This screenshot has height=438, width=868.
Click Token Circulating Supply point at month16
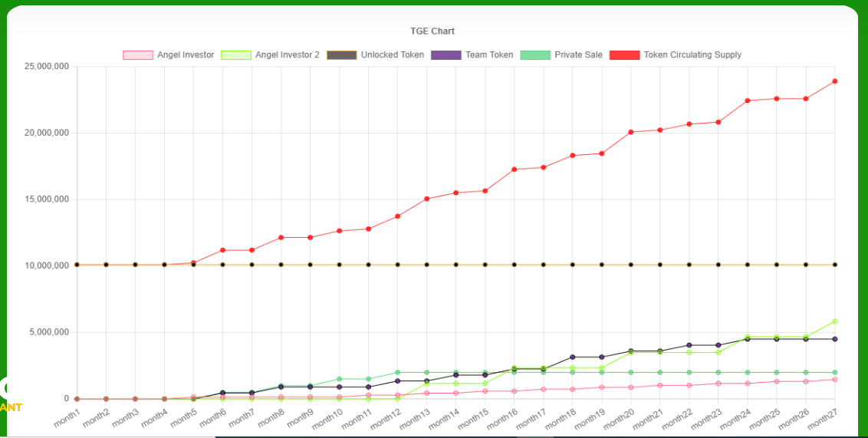[515, 170]
